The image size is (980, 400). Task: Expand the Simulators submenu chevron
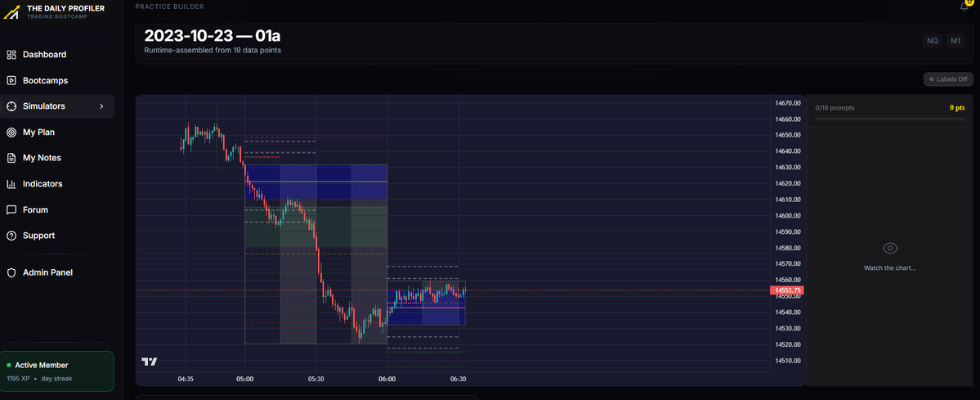[102, 106]
